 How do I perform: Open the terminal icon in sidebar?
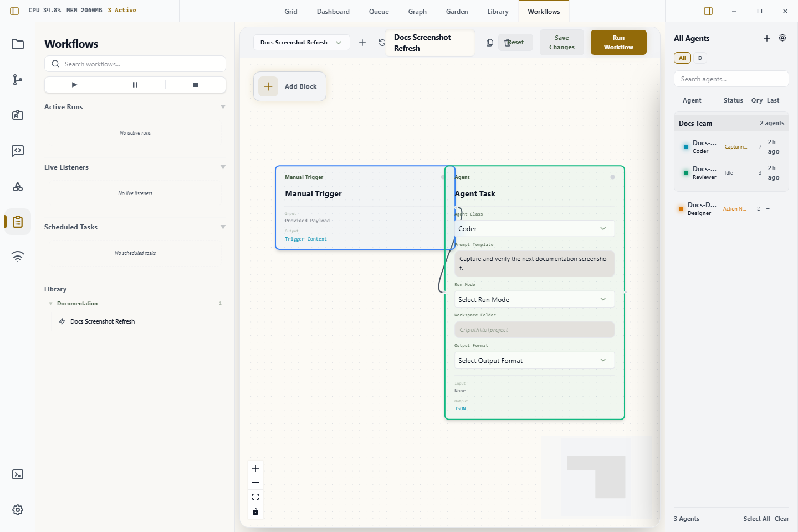click(18, 474)
